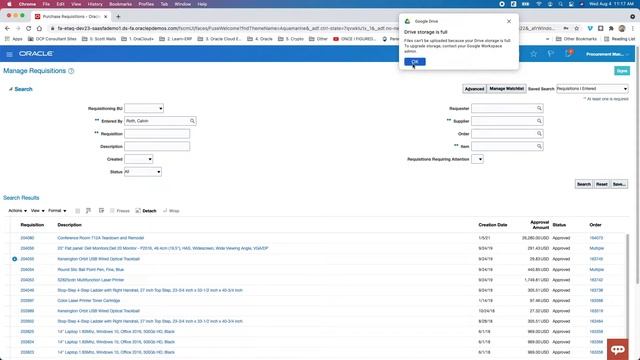This screenshot has height=360, width=640.
Task: Reload the page in Chrome
Action: pyautogui.click(x=28, y=28)
